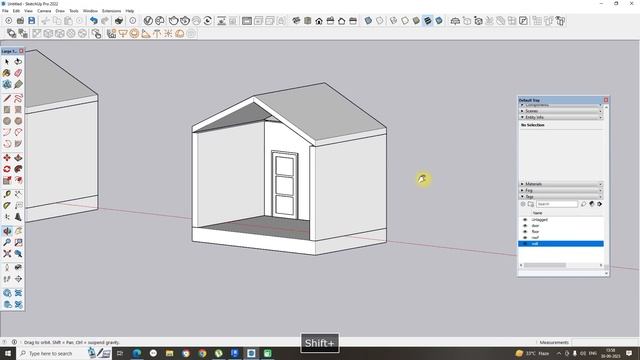
Task: Select the Rotate tool
Action: click(7, 169)
